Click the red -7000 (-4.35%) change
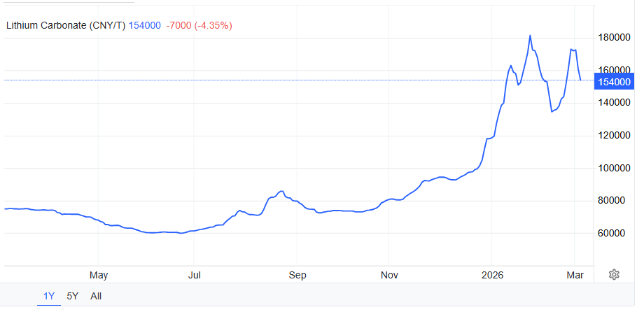Screen dimensions: 644x312 pos(199,25)
